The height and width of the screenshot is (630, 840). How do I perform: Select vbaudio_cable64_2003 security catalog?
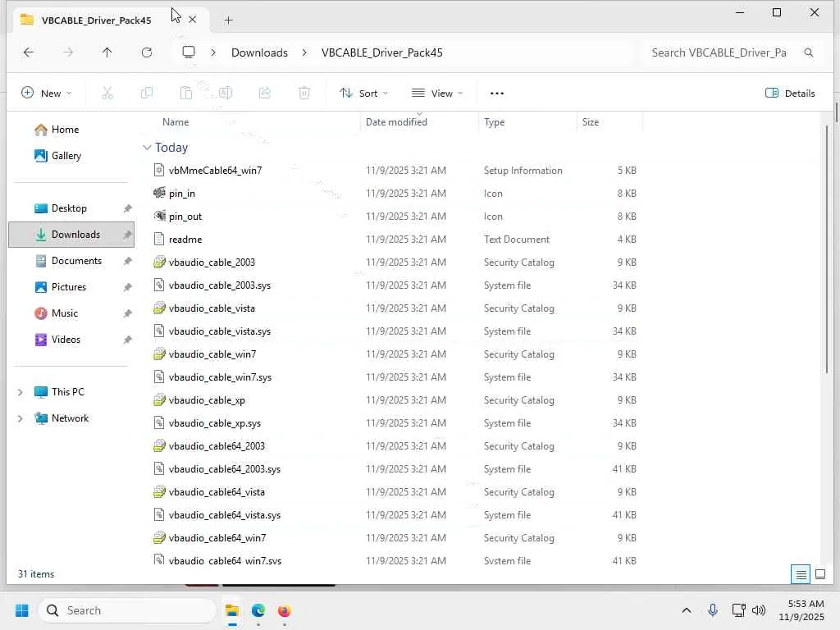217,445
